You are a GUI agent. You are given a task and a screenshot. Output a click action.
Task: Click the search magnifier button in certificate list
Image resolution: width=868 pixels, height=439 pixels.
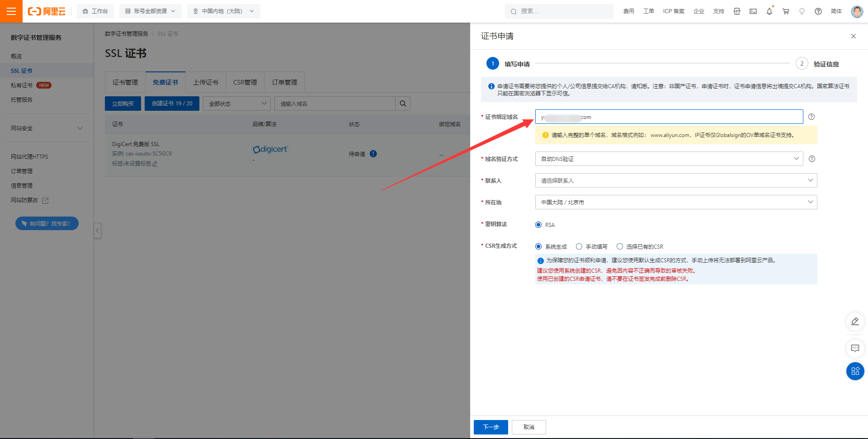(403, 104)
